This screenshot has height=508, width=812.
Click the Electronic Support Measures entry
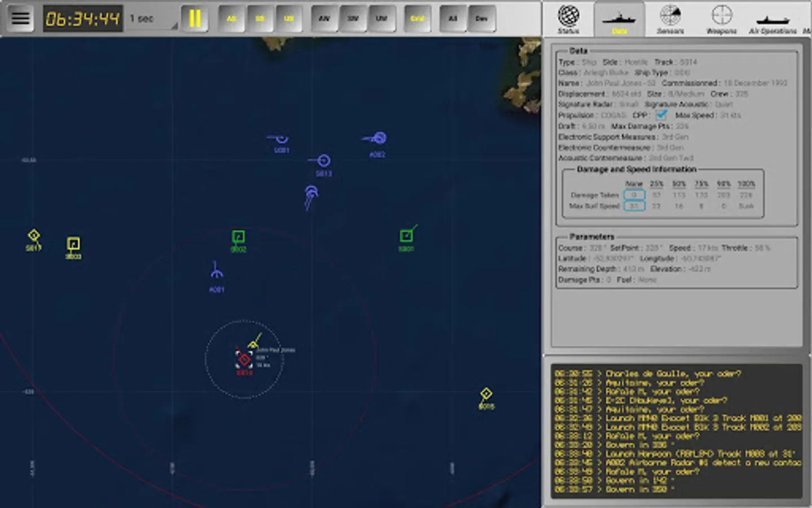pyautogui.click(x=624, y=137)
